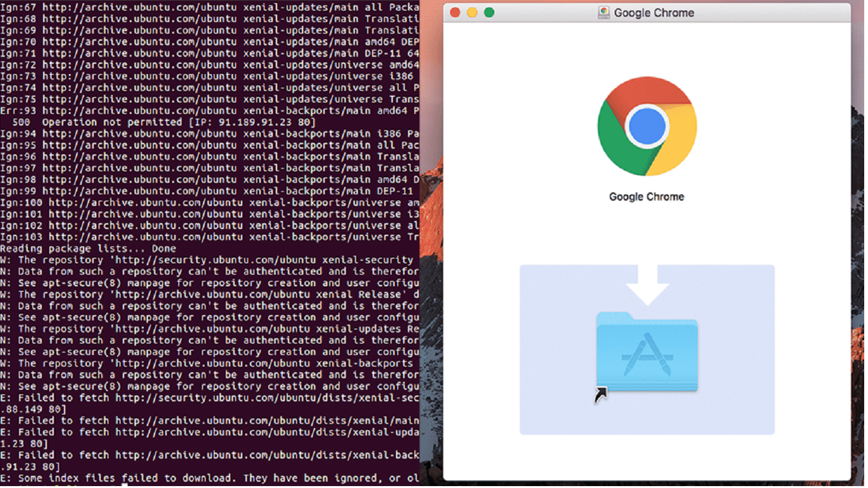Screen dimensions: 868x488
Task: Click the Ign:96 terminal output line
Action: 209,156
